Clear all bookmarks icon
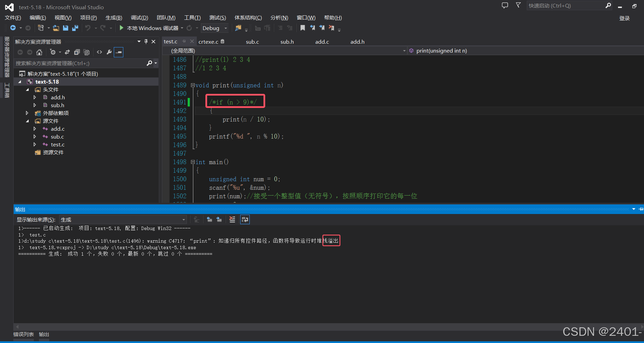The height and width of the screenshot is (343, 644). tap(331, 28)
